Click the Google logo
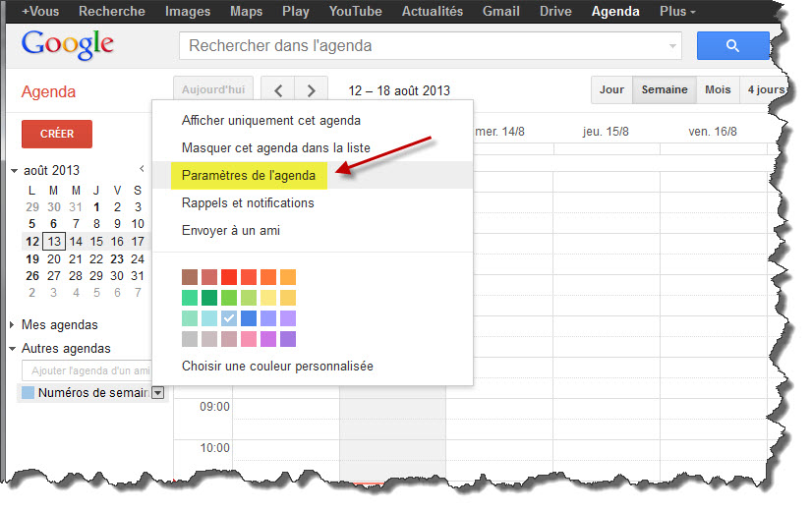The image size is (812, 511). click(67, 44)
